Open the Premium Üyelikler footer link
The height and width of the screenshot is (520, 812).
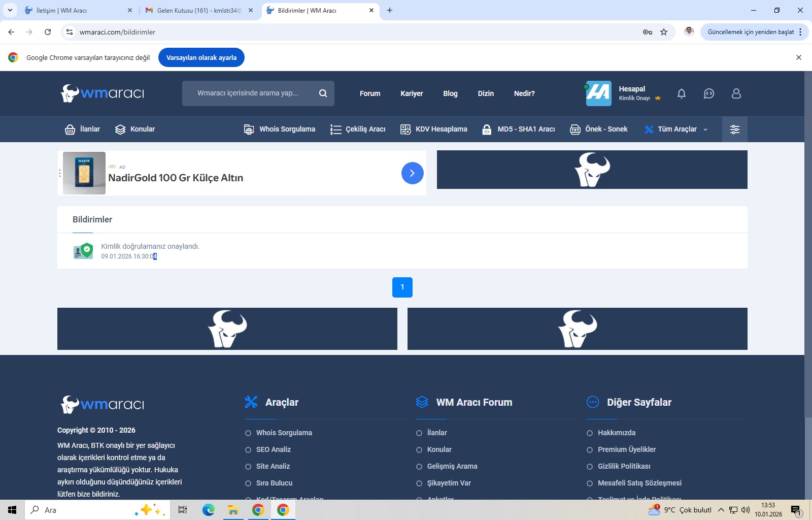click(627, 450)
